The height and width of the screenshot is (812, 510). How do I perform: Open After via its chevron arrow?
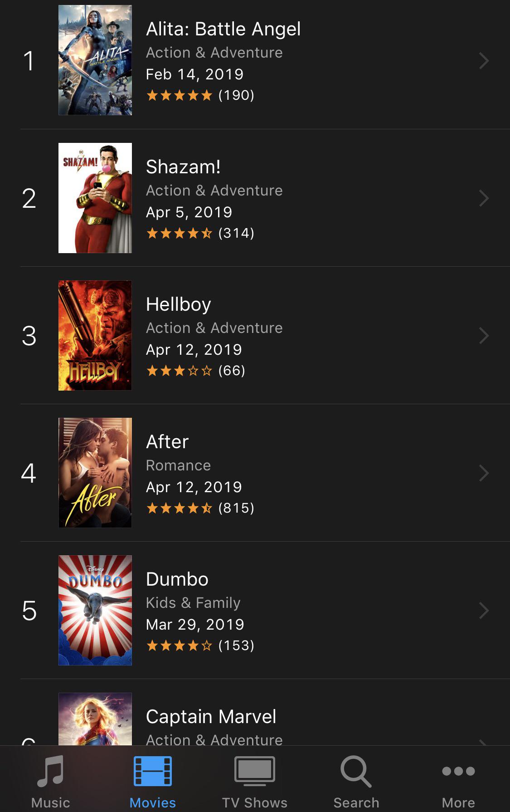pos(484,473)
